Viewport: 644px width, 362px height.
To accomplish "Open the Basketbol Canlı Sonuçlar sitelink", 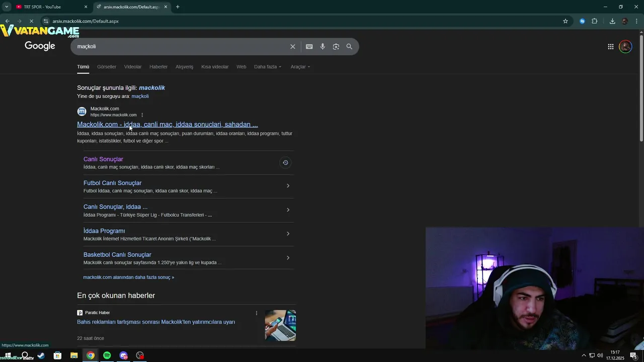I will coord(117,254).
